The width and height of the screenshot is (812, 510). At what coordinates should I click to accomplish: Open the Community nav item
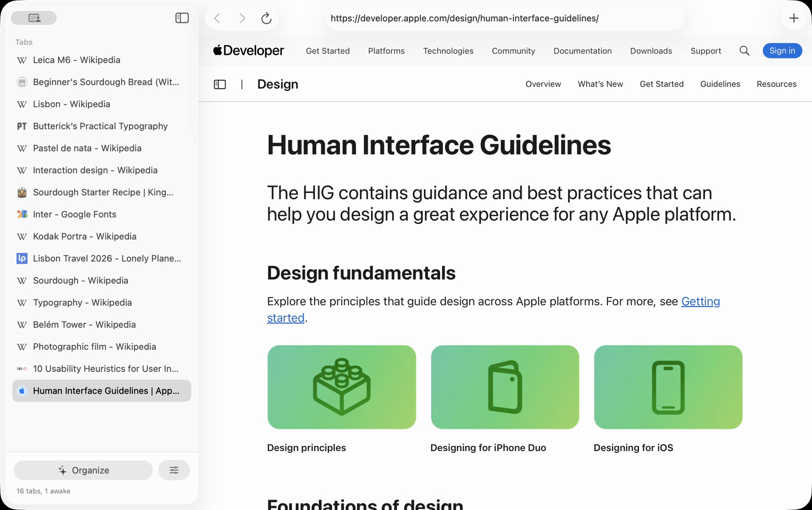click(513, 51)
